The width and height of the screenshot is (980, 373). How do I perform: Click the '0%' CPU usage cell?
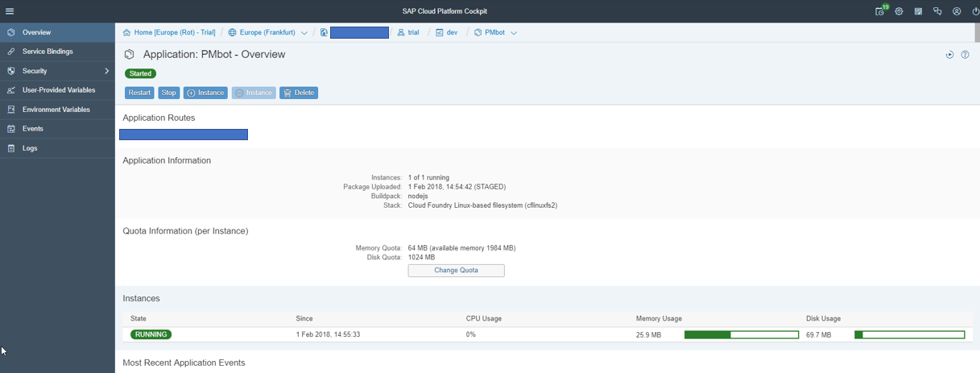[x=471, y=334]
